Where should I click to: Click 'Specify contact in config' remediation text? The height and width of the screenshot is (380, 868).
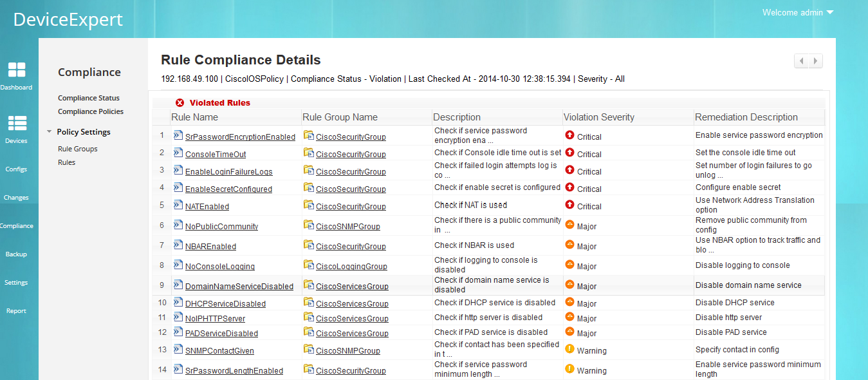tap(737, 350)
